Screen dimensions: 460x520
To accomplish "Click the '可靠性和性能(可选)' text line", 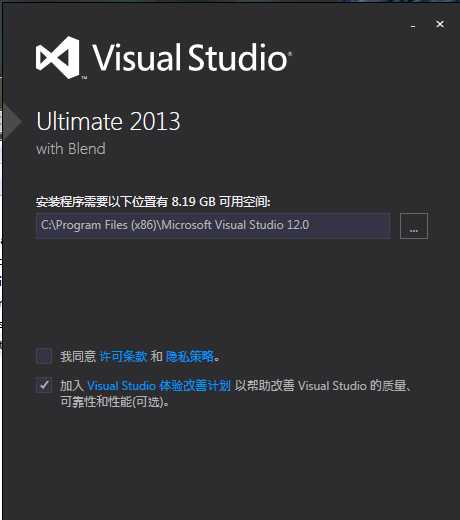I will [114, 402].
